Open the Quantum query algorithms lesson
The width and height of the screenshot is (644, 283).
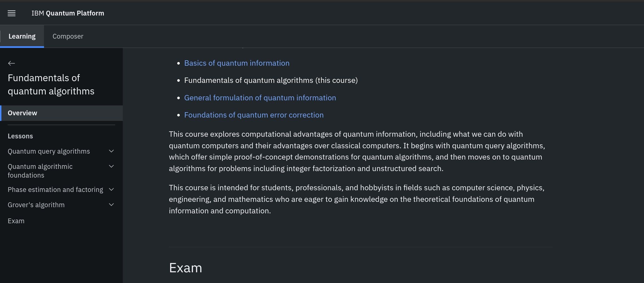(x=49, y=151)
